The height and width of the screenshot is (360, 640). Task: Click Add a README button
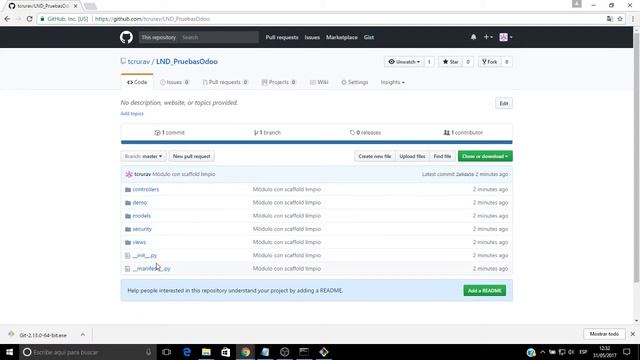[484, 291]
